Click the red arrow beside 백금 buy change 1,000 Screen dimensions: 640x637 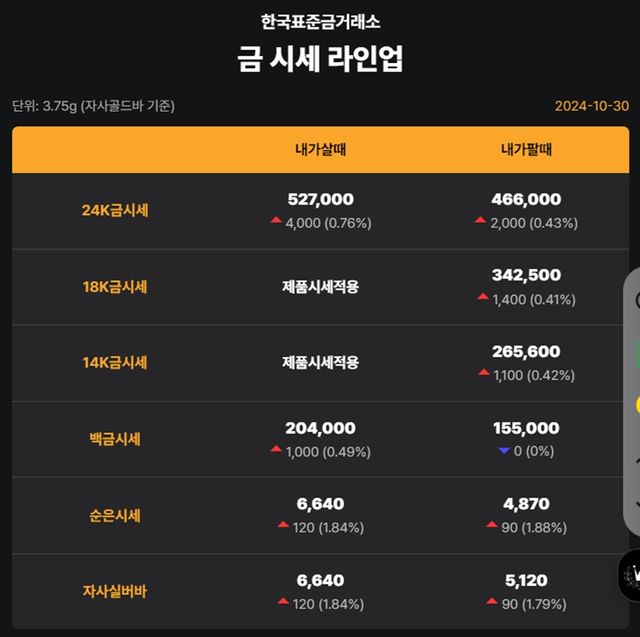[x=276, y=451]
